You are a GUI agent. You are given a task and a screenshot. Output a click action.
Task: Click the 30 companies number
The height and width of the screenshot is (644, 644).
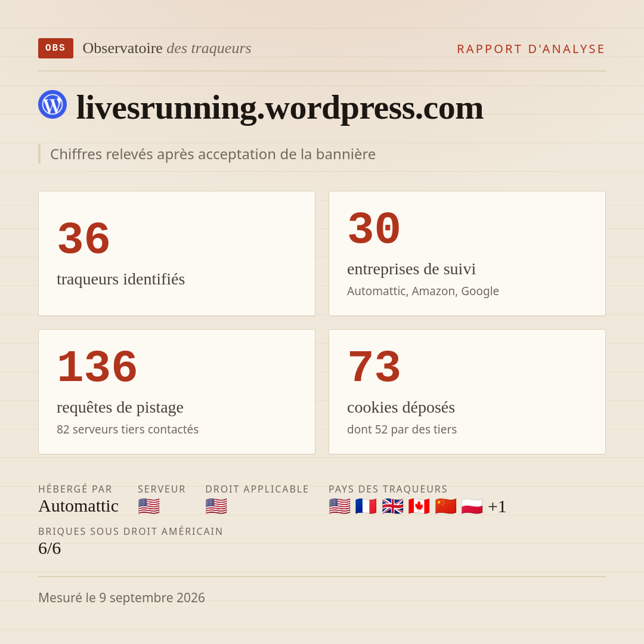(x=374, y=229)
